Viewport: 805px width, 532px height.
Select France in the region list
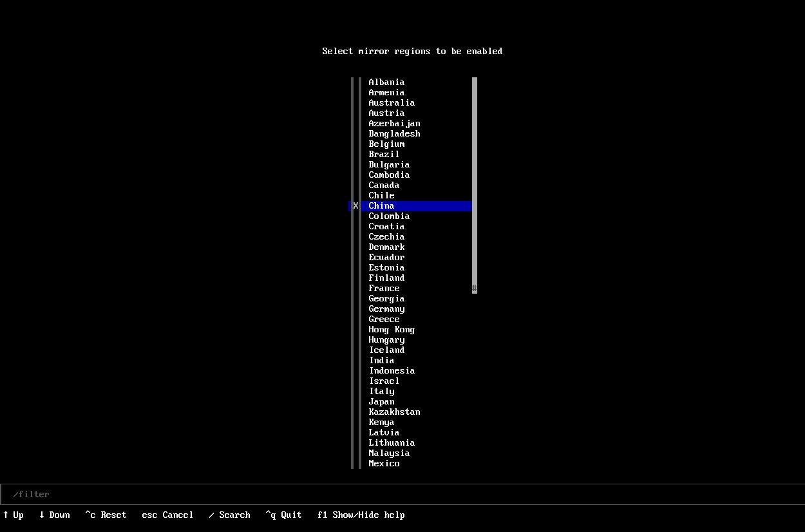pos(384,289)
